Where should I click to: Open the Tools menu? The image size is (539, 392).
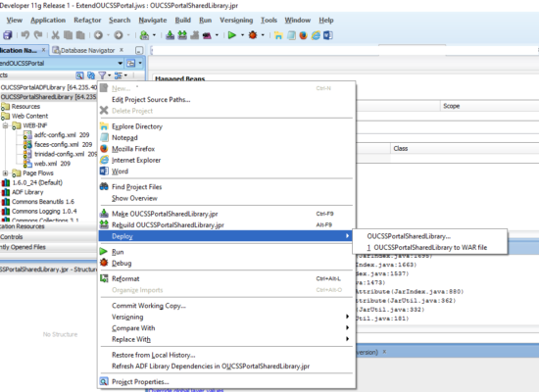click(x=269, y=20)
